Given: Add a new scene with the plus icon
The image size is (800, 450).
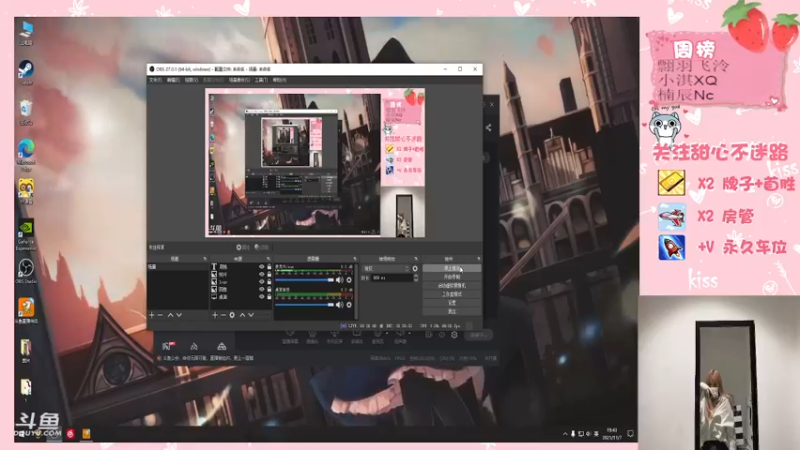Looking at the screenshot, I should [152, 315].
